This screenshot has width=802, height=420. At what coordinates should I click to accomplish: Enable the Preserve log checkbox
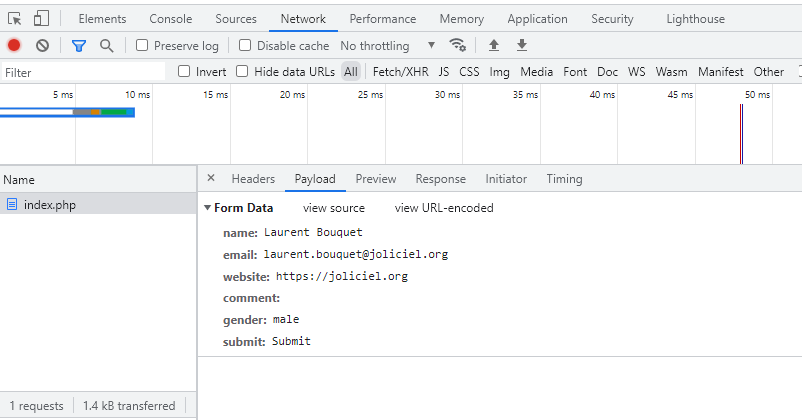pyautogui.click(x=142, y=45)
